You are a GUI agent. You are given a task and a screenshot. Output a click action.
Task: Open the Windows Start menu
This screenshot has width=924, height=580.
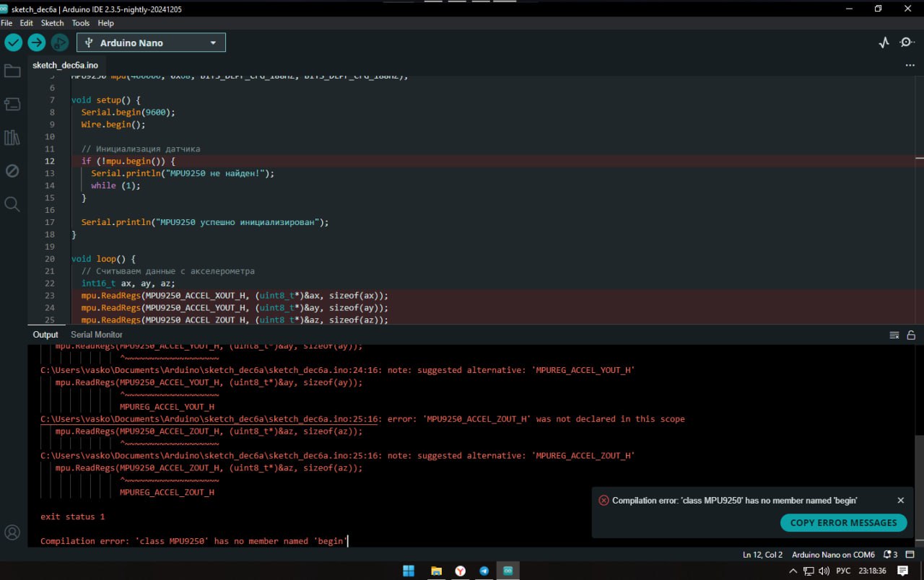409,571
